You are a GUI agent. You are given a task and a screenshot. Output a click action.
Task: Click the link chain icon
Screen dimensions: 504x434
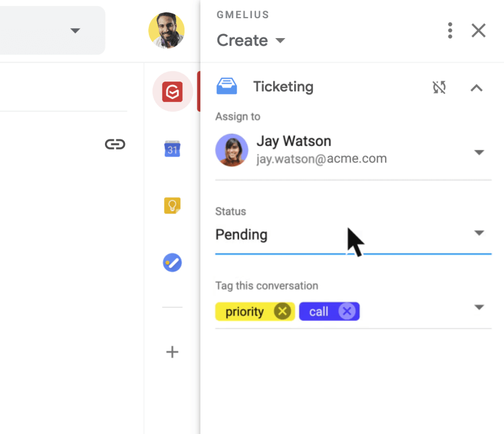tap(115, 144)
